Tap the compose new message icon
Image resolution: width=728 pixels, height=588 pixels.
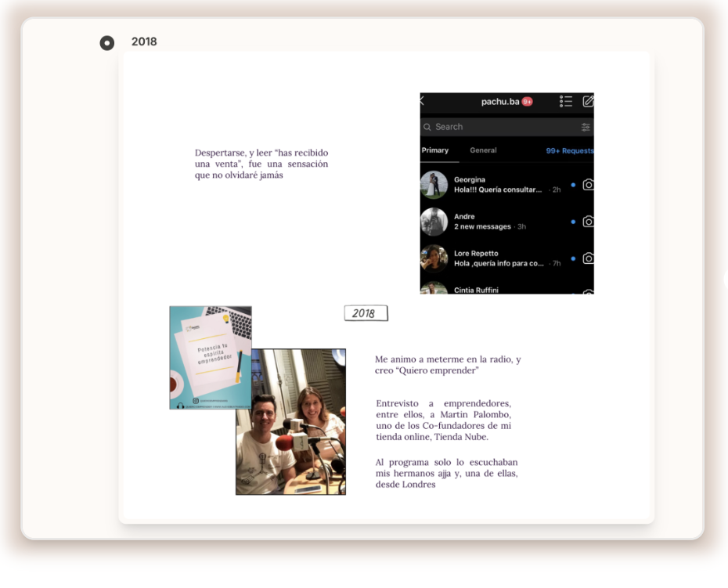(x=588, y=102)
